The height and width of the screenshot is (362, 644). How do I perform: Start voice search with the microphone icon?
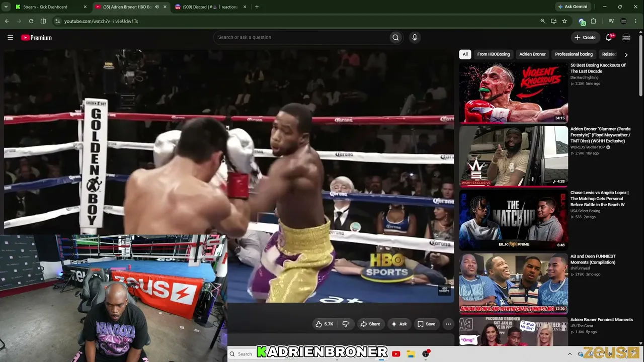(x=415, y=37)
